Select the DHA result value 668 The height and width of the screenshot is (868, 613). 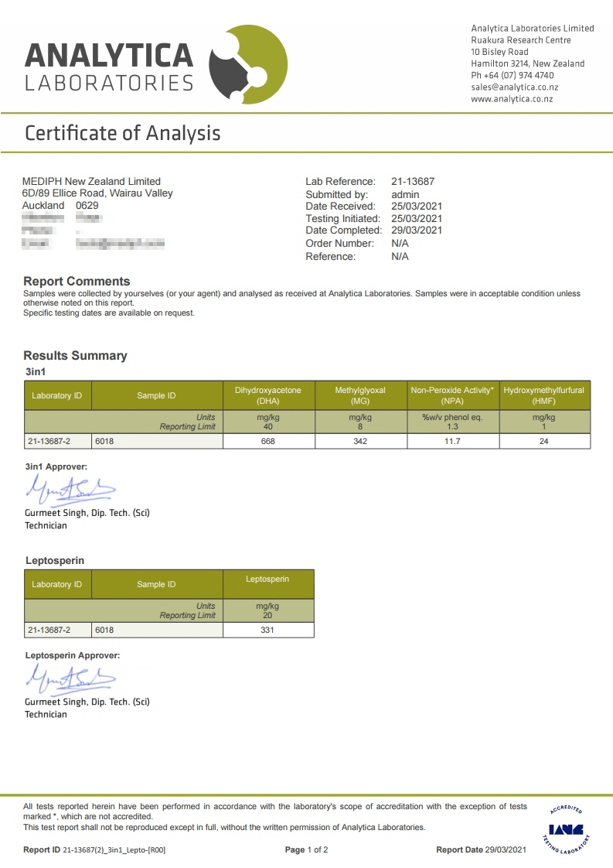click(x=268, y=441)
